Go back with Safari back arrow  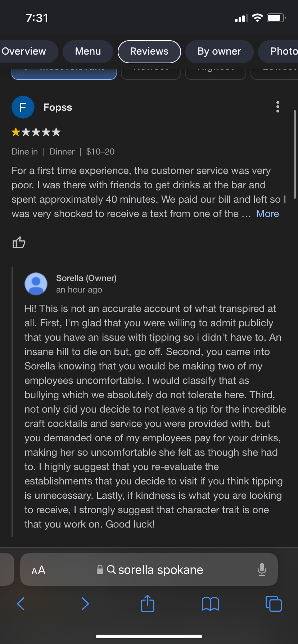point(21,604)
